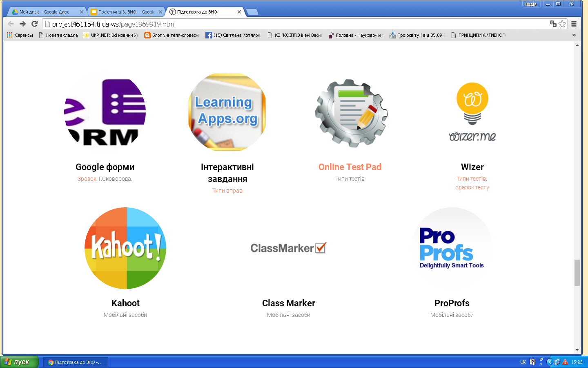
Task: Click the UK language indicator in tray
Action: [x=523, y=362]
